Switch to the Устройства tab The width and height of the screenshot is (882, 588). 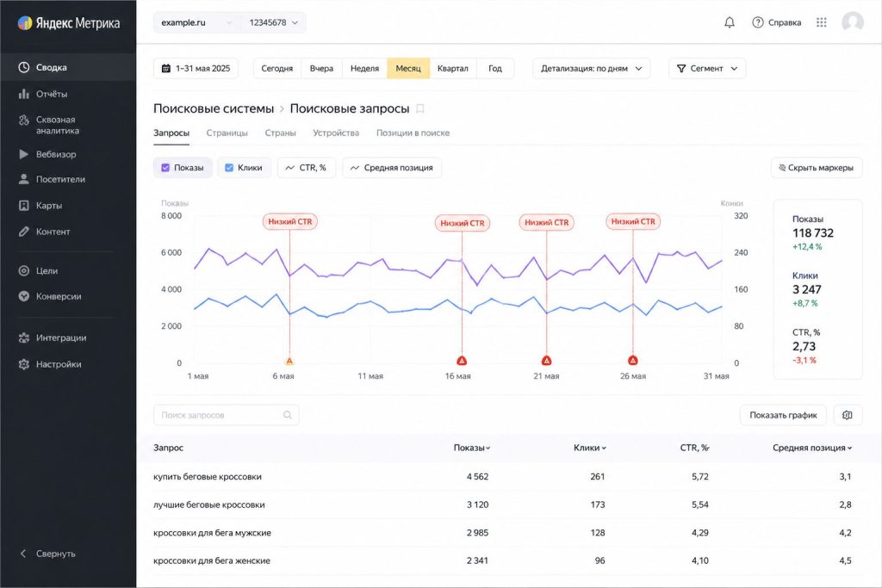point(336,133)
